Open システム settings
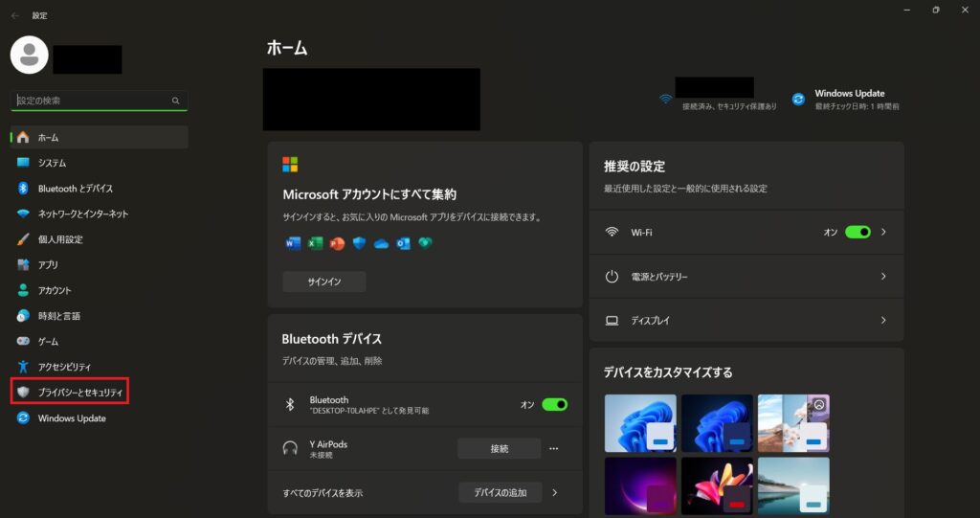 coord(100,163)
